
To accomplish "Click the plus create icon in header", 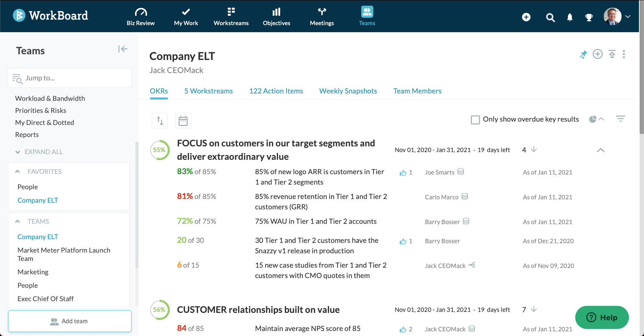I will click(x=526, y=17).
